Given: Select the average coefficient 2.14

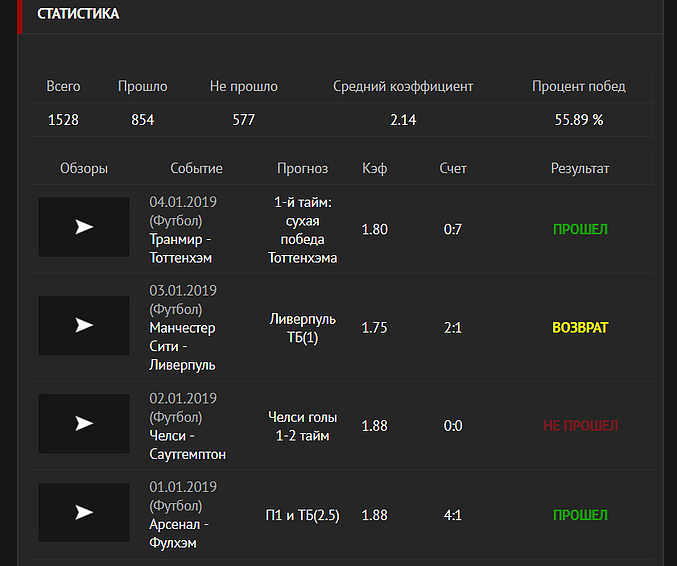Looking at the screenshot, I should point(403,120).
